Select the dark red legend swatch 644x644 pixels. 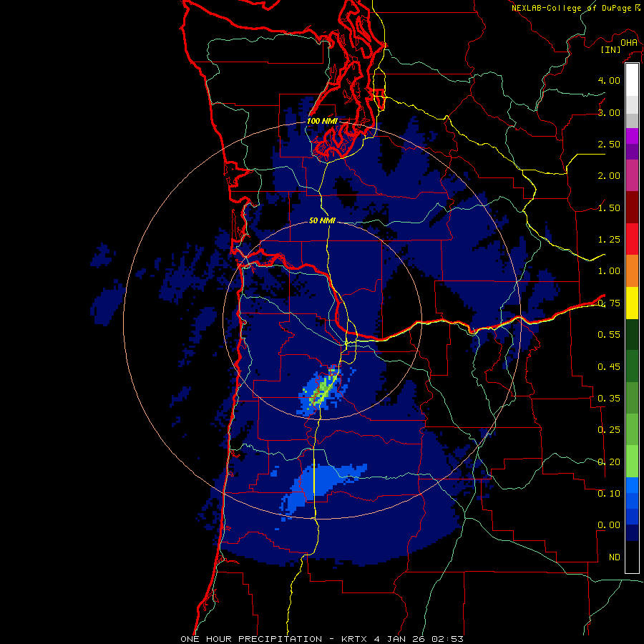pos(632,208)
